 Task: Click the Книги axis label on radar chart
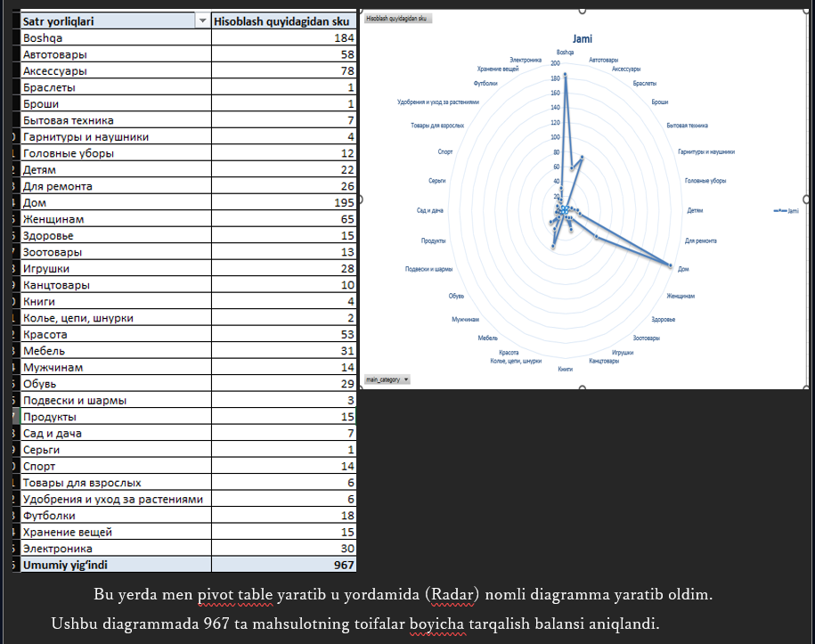(x=565, y=369)
